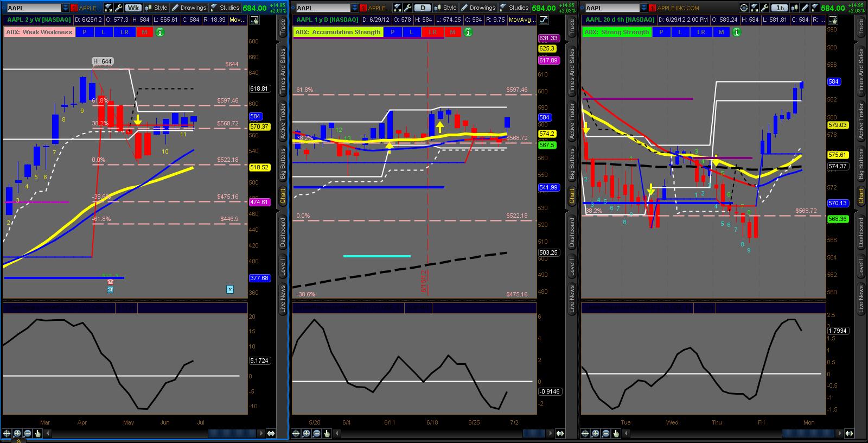868x443 pixels.
Task: Open Drawings menu in daily chart
Action: [x=478, y=8]
